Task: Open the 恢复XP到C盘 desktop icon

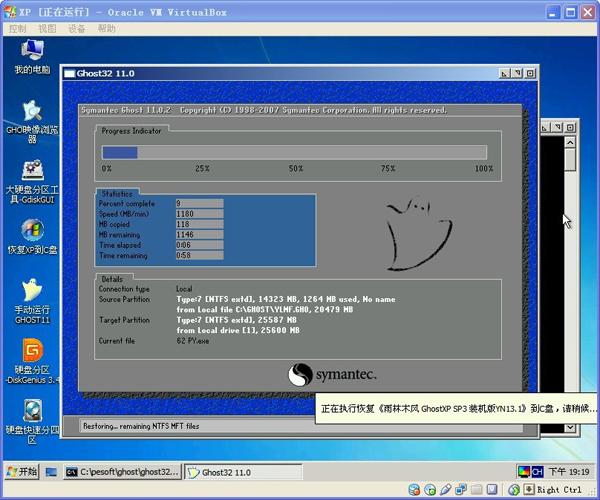Action: 32,236
